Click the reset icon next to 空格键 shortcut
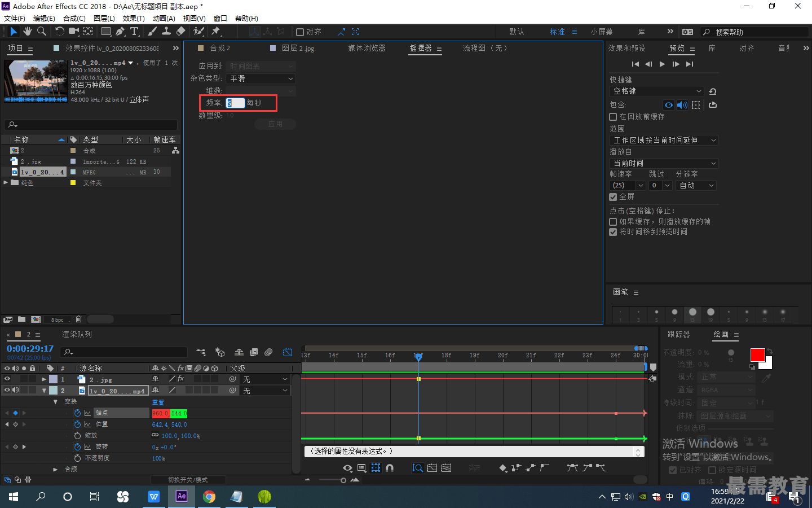The height and width of the screenshot is (508, 812). (713, 91)
